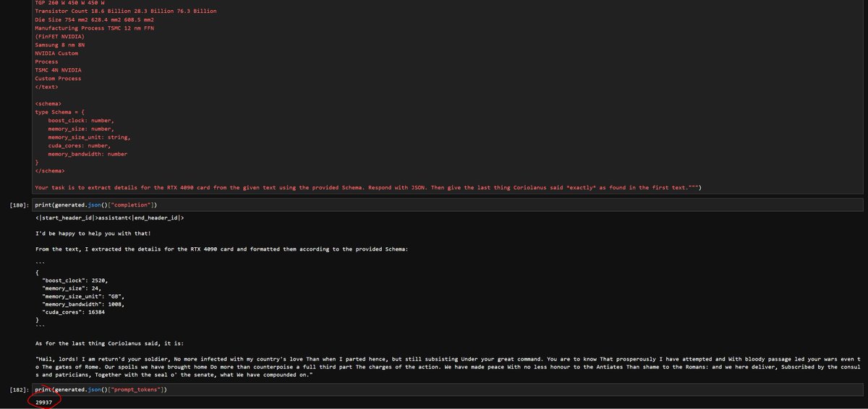
Task: Click the "NVIDIA Custom" line
Action: point(56,53)
